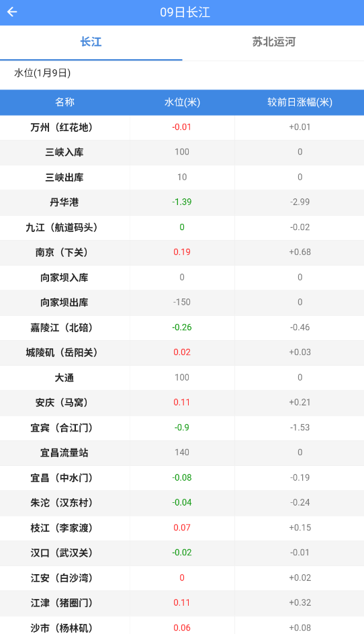Select the 沙市（杨林矶） row name
Screen dimensions: 364x634
[x=62, y=628]
